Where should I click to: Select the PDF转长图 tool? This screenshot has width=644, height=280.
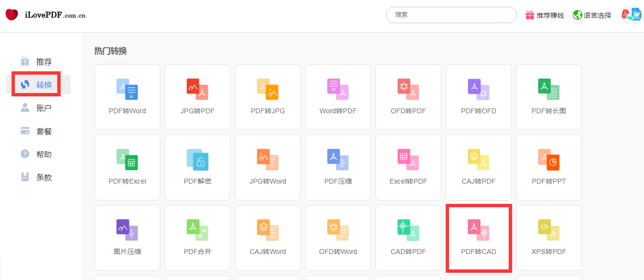click(549, 97)
